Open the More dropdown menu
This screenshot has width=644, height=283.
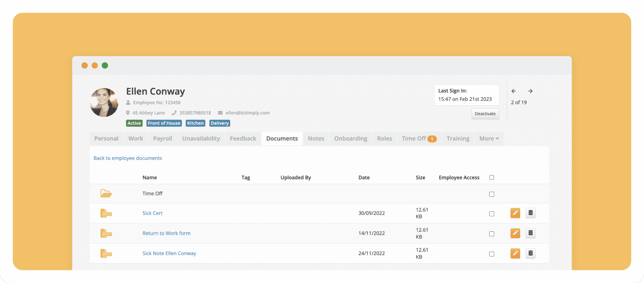click(x=489, y=138)
